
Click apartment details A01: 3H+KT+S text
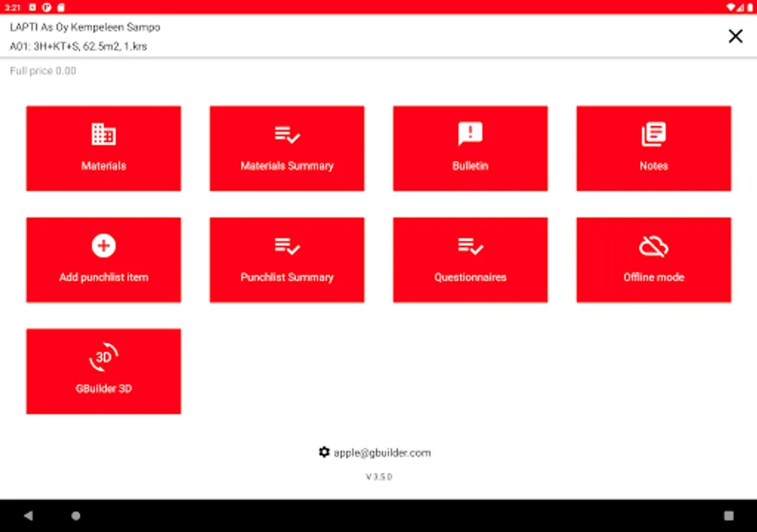tap(79, 46)
